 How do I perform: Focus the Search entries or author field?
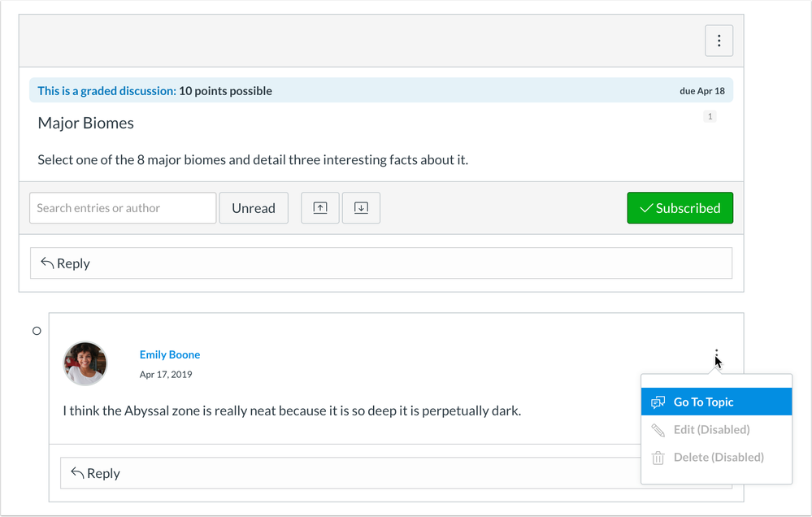[x=123, y=208]
